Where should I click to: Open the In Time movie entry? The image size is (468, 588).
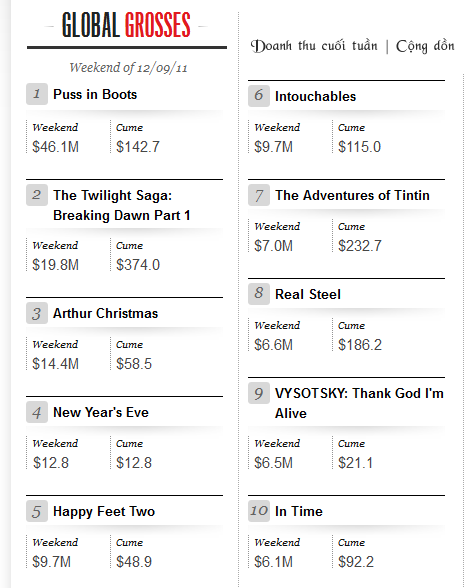pyautogui.click(x=298, y=511)
